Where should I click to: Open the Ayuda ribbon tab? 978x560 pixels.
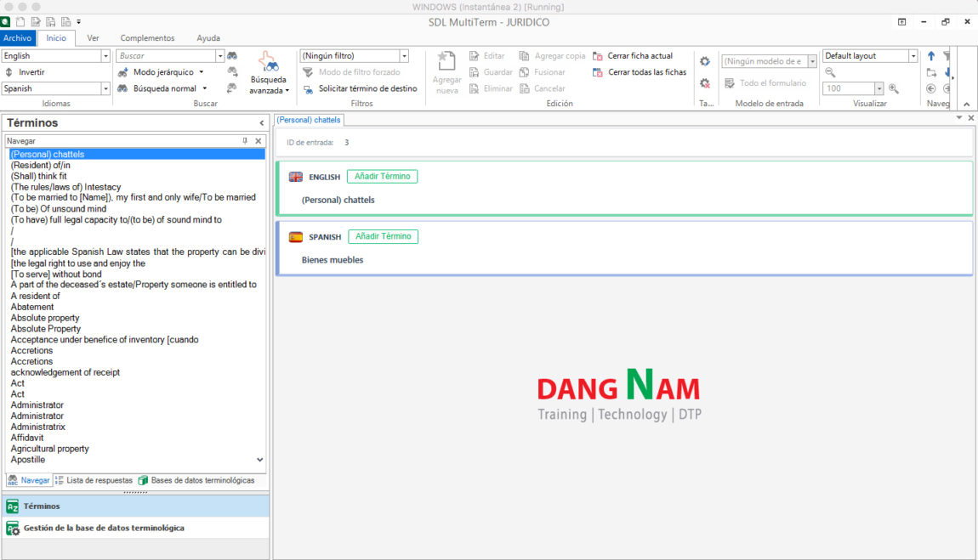[x=208, y=38]
